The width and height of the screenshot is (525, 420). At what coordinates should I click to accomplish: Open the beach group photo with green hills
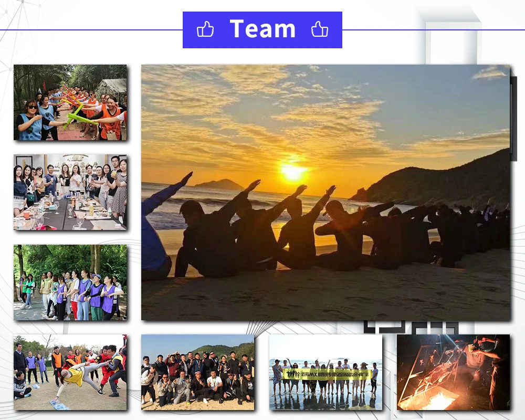[x=197, y=372]
